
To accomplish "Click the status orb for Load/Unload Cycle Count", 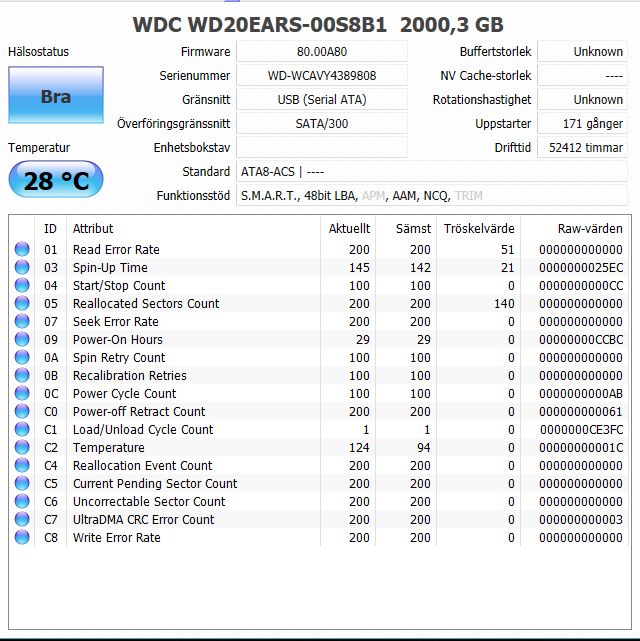I will (22, 430).
